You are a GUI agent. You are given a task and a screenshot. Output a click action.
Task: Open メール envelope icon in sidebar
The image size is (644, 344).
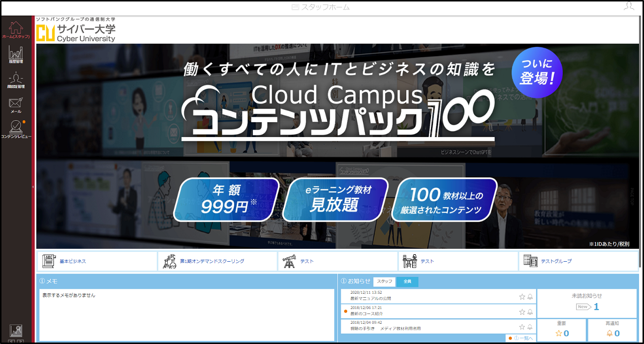16,105
